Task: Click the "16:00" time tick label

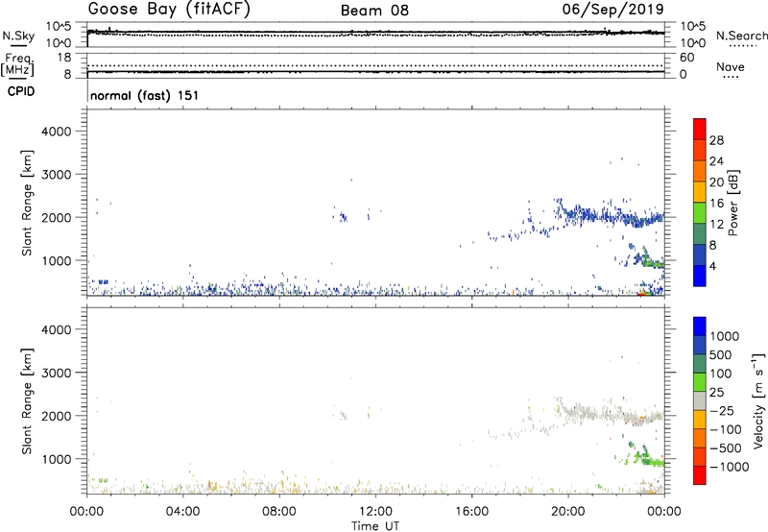Action: click(471, 512)
